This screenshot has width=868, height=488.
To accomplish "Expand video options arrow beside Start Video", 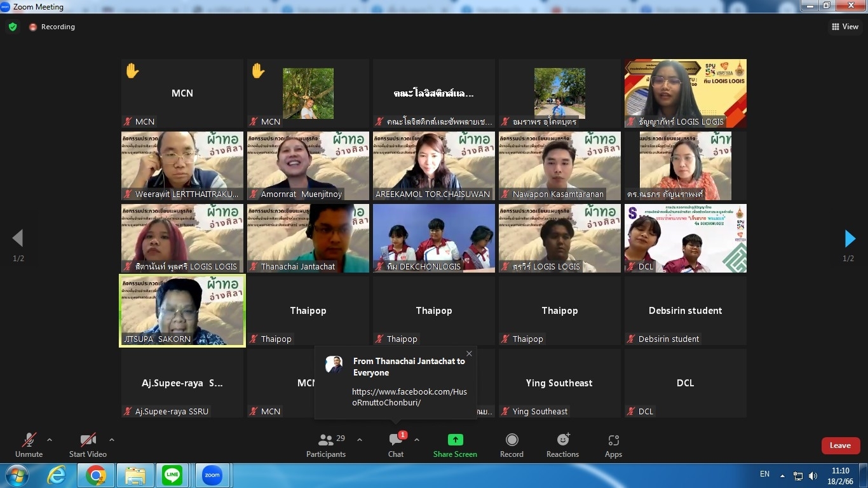I will 112,440.
